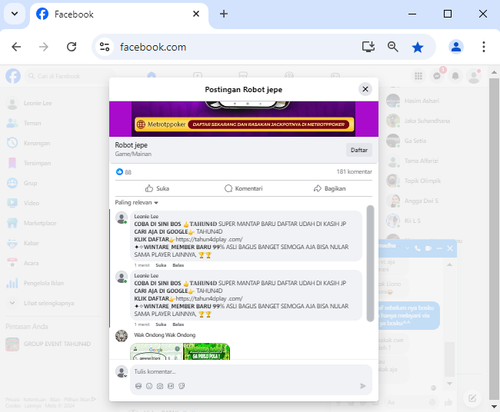Go forward in browser history
The image size is (500, 412).
44,47
